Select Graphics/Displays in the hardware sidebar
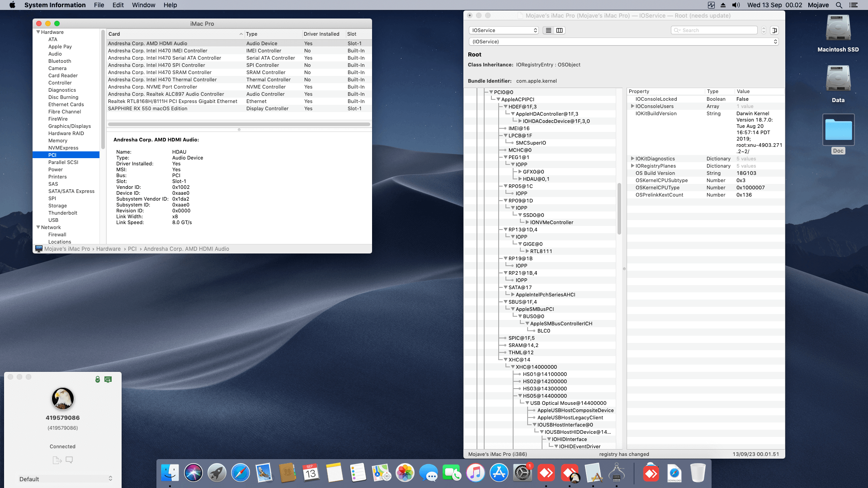 [70, 126]
